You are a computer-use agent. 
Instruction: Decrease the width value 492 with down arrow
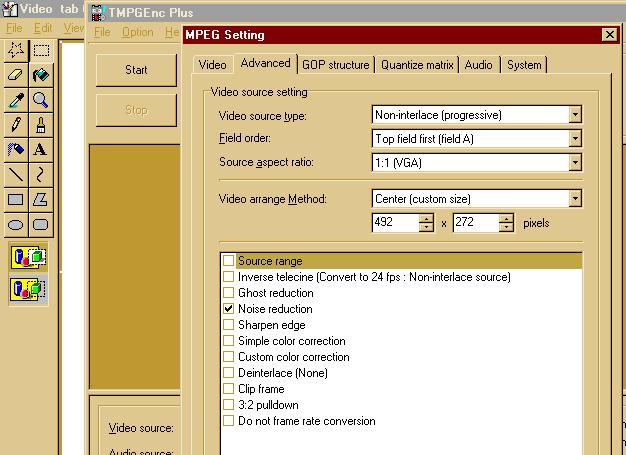tap(426, 227)
